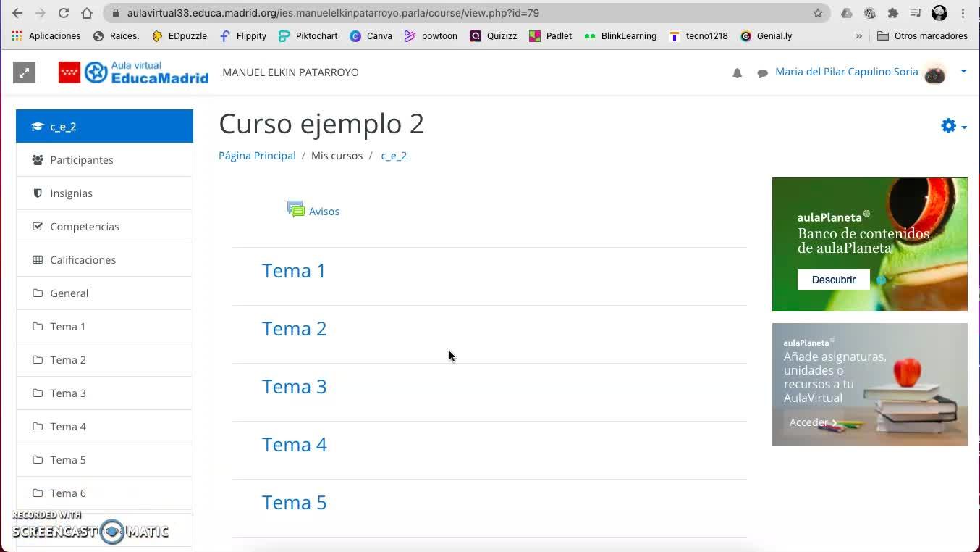Go to Tema 4 in the sidebar
The height and width of the screenshot is (552, 980).
104,427
